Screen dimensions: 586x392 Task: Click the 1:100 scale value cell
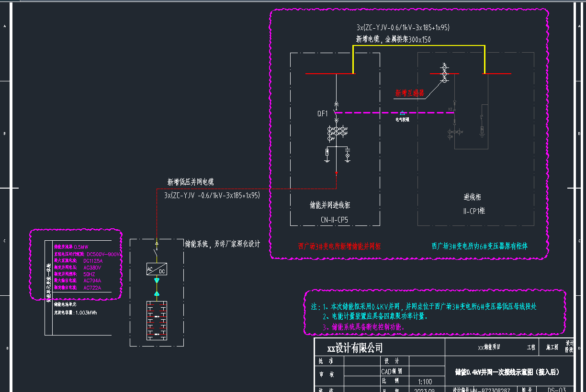click(x=425, y=381)
